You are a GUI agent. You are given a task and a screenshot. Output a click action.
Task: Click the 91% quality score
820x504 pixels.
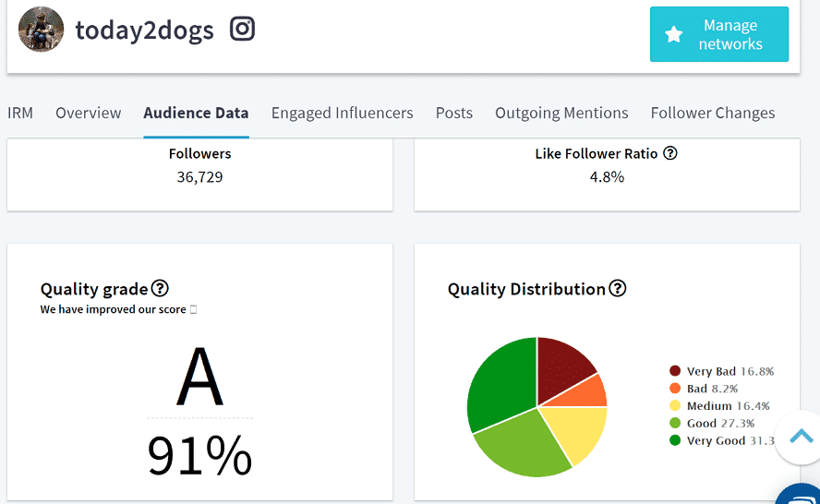199,455
